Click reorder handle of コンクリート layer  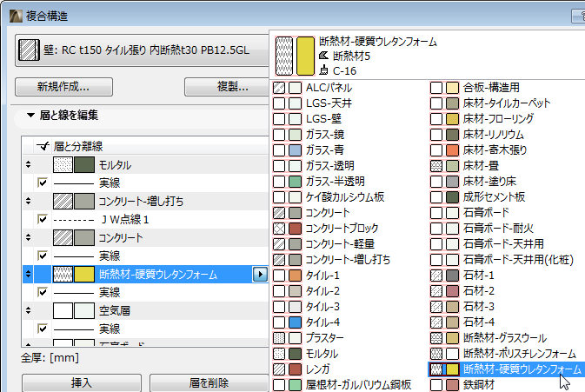coord(29,237)
